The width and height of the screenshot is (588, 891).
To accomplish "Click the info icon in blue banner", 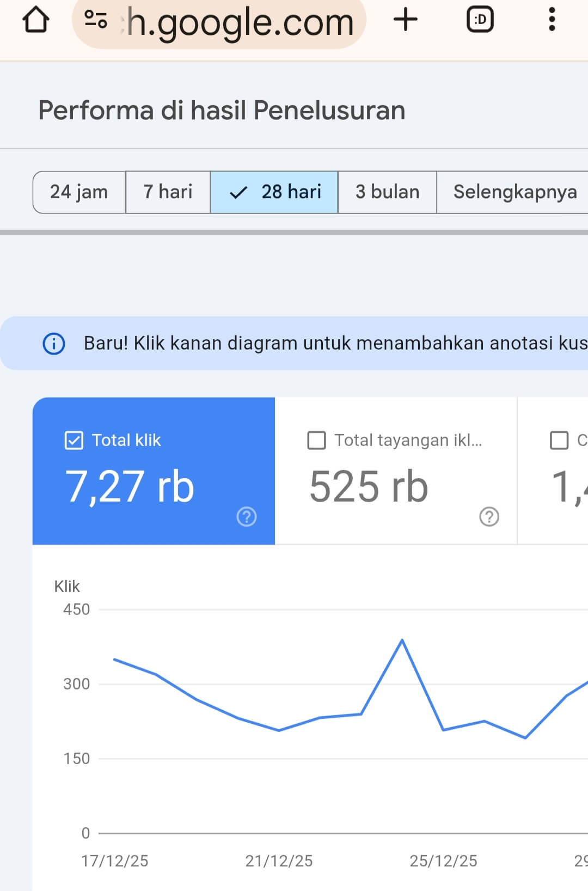I will [x=54, y=344].
